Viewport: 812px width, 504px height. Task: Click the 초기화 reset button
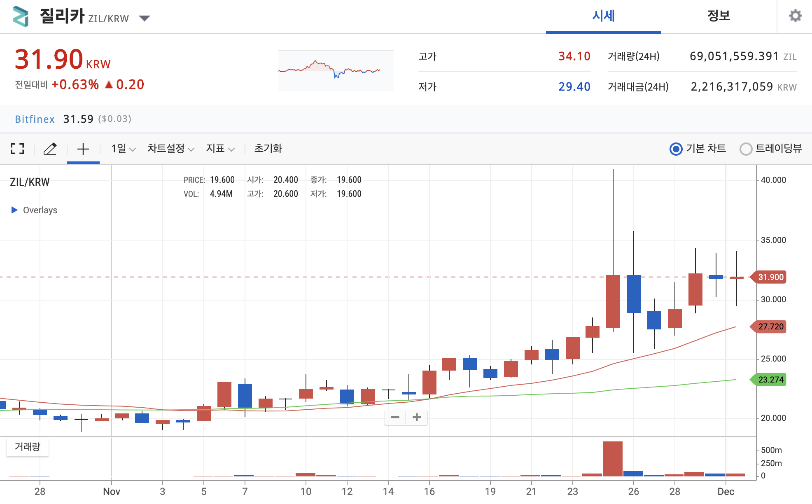pyautogui.click(x=268, y=149)
